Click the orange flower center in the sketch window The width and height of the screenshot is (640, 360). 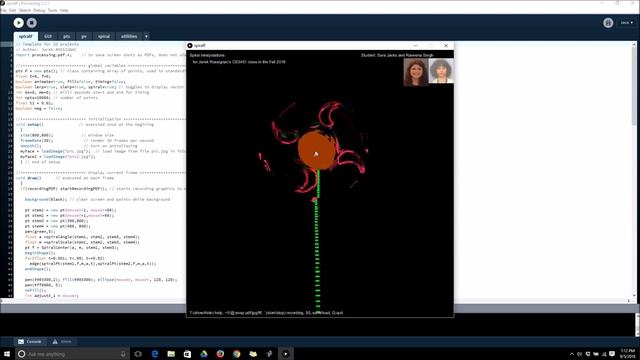click(317, 150)
